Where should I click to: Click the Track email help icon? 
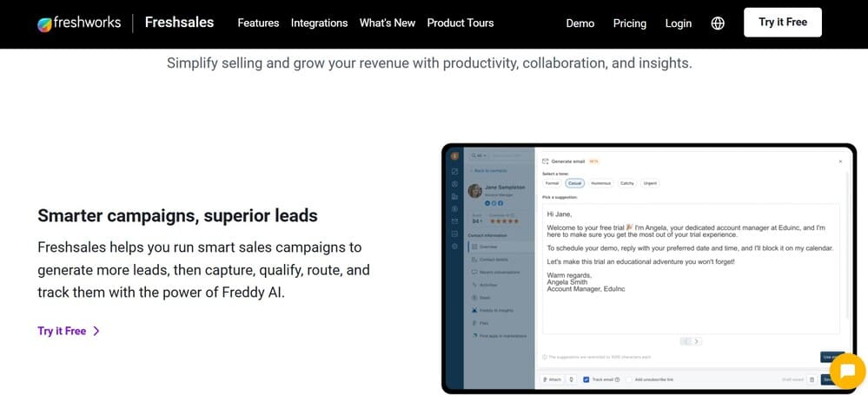pyautogui.click(x=617, y=379)
